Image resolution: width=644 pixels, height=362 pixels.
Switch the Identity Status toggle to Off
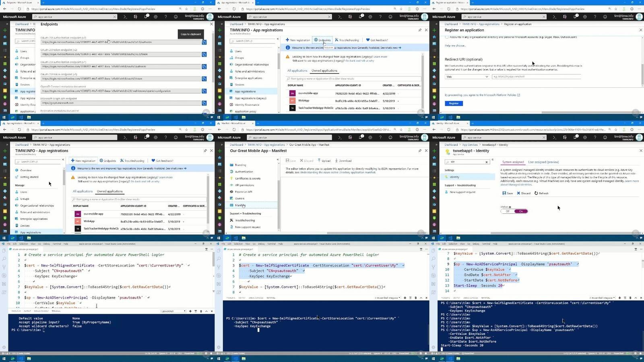pyautogui.click(x=508, y=211)
